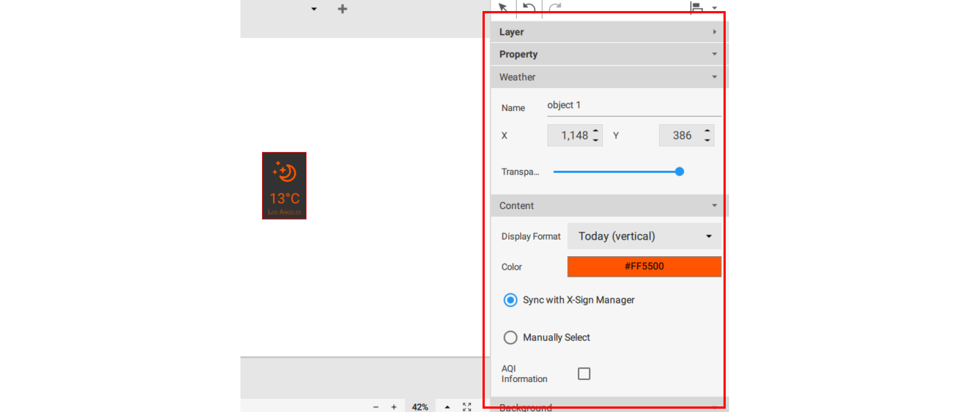Image resolution: width=980 pixels, height=412 pixels.
Task: Click the transparency slider handle
Action: point(680,172)
